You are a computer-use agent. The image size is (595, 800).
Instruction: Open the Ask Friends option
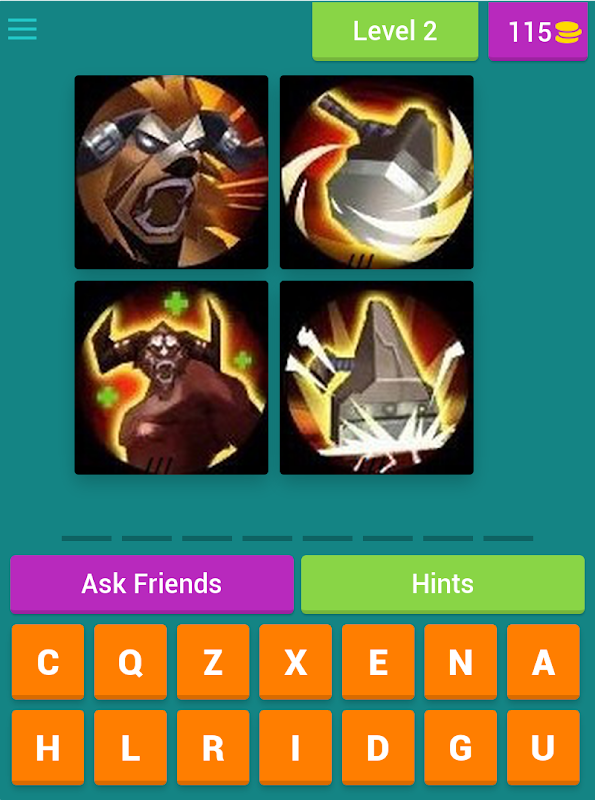coord(152,584)
